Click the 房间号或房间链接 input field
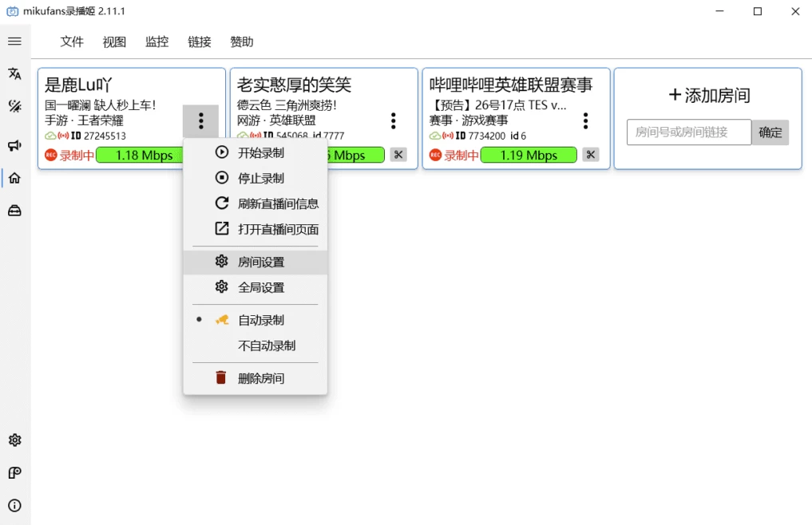This screenshot has height=525, width=812. coord(688,132)
